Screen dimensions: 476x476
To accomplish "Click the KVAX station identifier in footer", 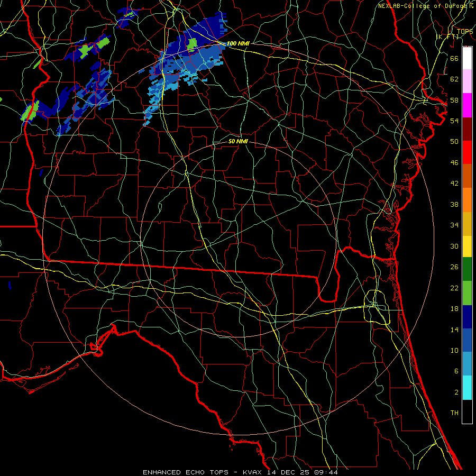I will coord(253,472).
